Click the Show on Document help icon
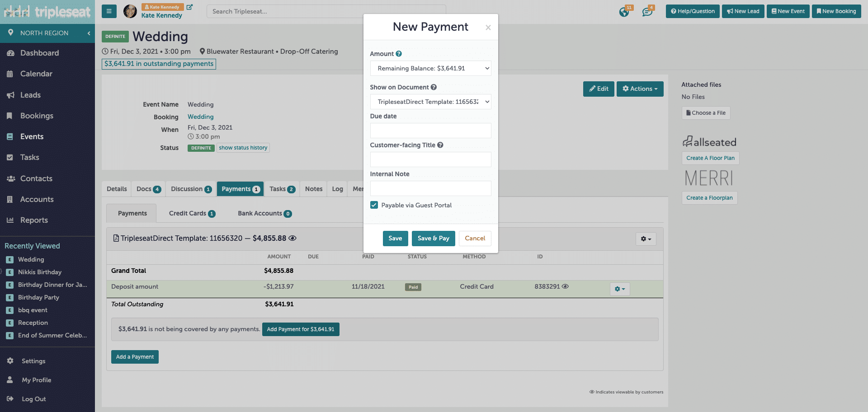Viewport: 868px width, 412px height. [x=434, y=87]
